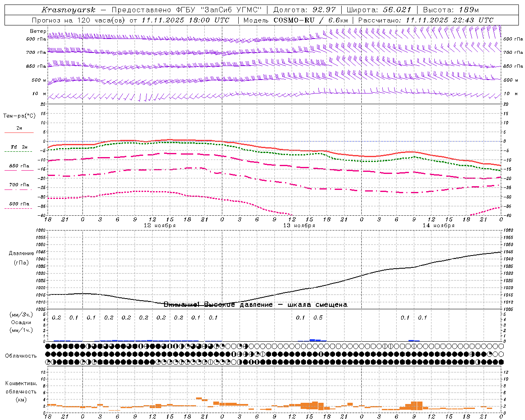Click the Осадки precipitation label

click(x=21, y=322)
